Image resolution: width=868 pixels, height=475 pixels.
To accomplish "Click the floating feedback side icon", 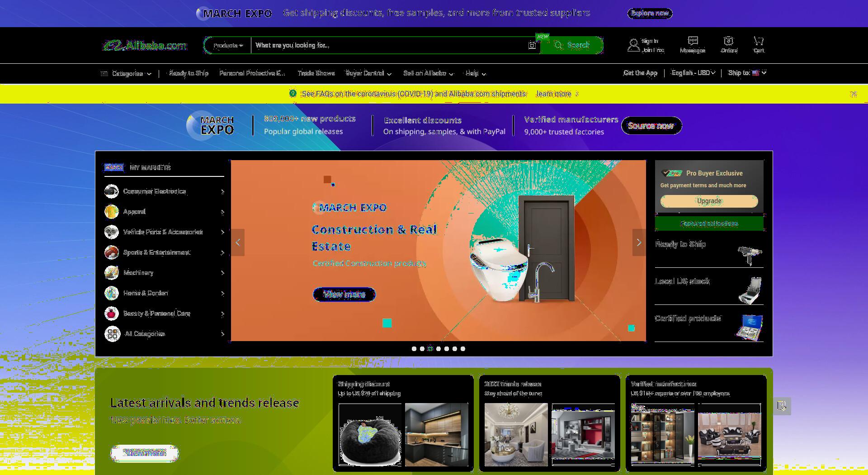I will (x=782, y=406).
